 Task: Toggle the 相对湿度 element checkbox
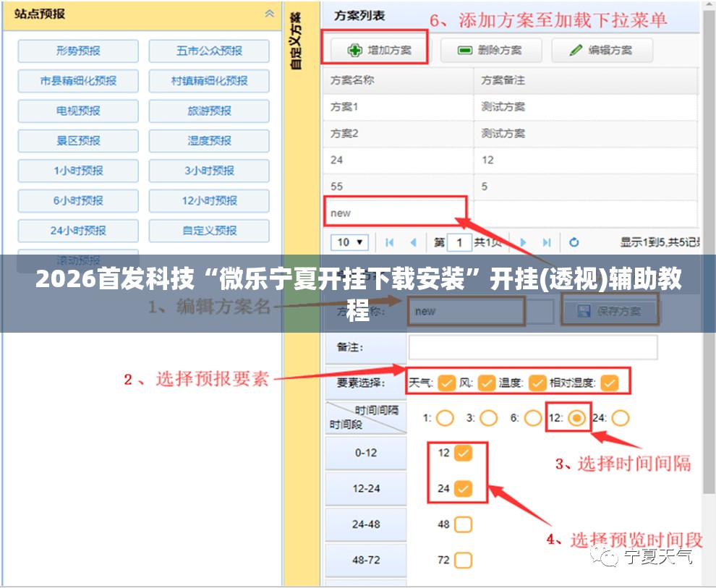coord(610,383)
